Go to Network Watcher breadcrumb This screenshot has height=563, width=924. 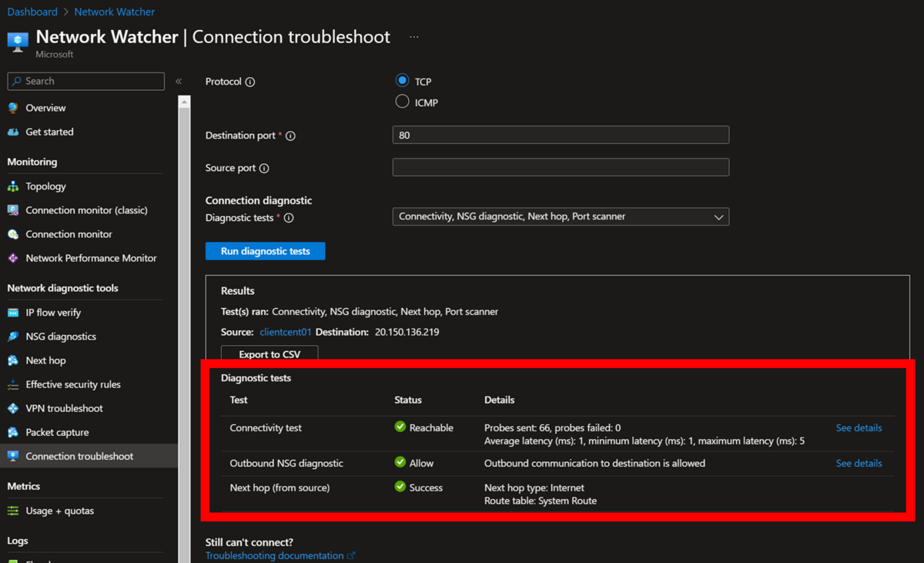point(115,12)
